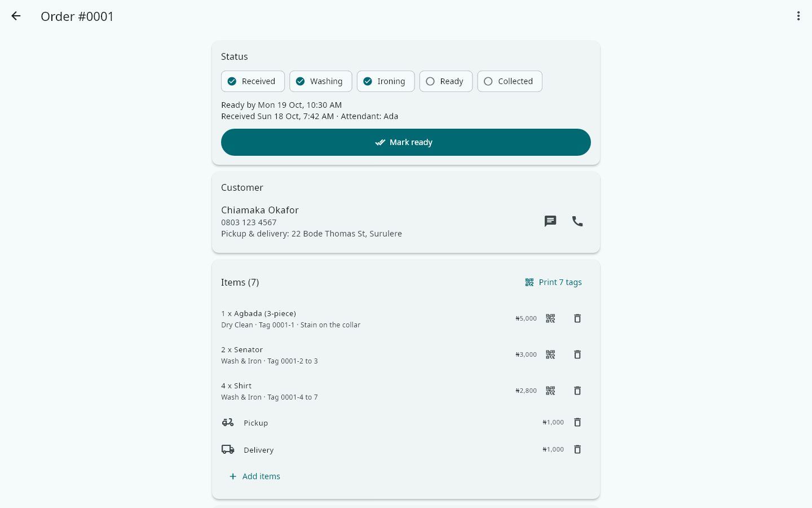The height and width of the screenshot is (508, 812).
Task: Open the 4 x Shirt item row
Action: pyautogui.click(x=406, y=391)
